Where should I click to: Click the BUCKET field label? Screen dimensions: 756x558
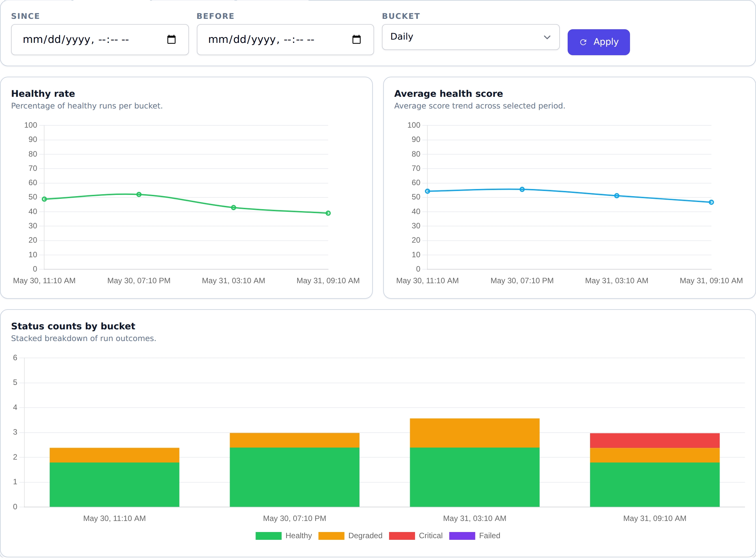[x=401, y=16]
